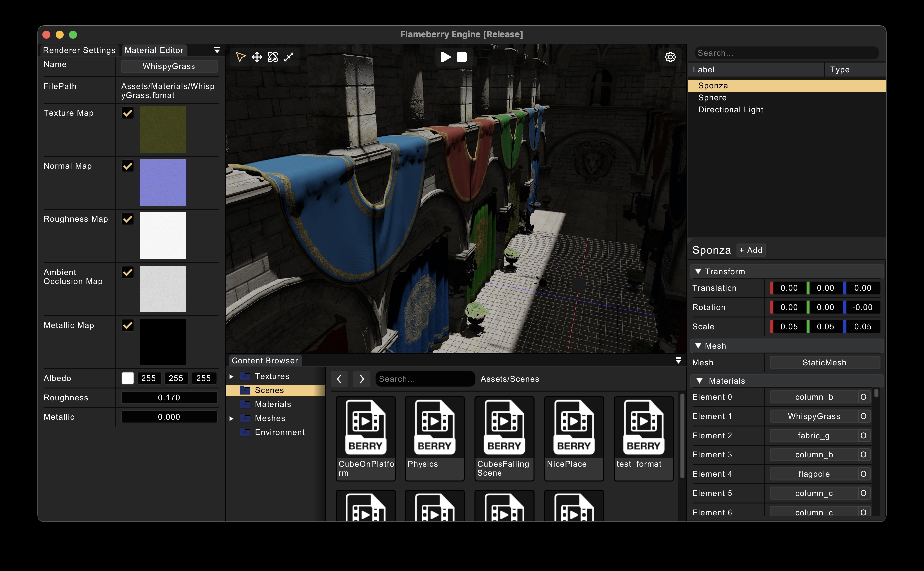The width and height of the screenshot is (924, 571).
Task: Select the NicePlace scene file icon
Action: point(574,428)
